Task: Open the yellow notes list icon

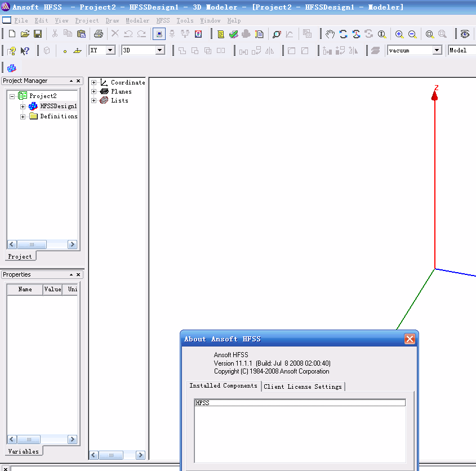Action: (x=221, y=34)
